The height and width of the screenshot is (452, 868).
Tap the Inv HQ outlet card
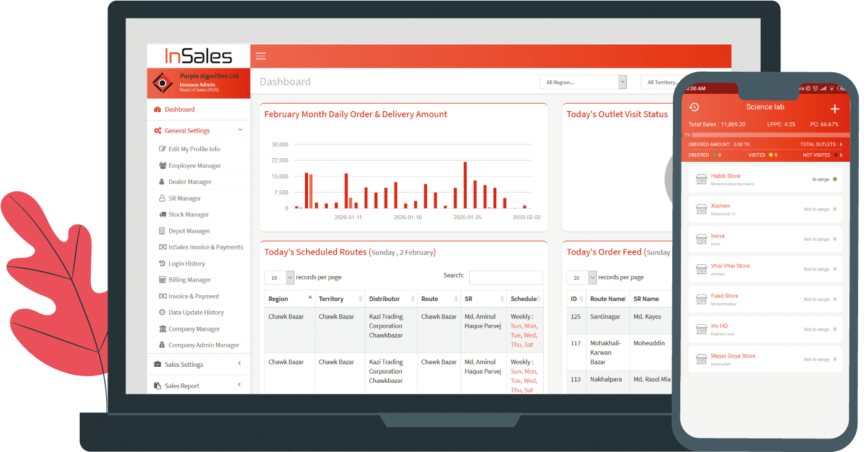click(x=766, y=329)
